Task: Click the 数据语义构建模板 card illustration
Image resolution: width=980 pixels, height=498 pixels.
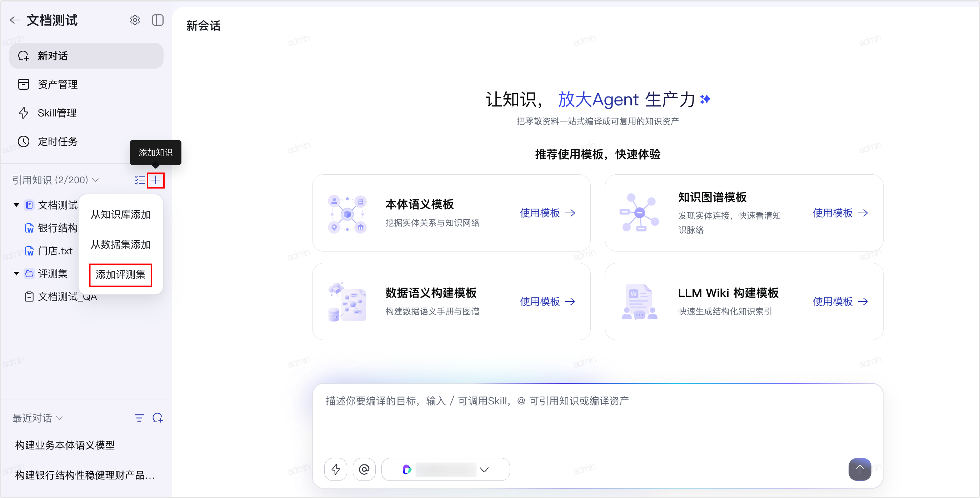Action: tap(347, 302)
